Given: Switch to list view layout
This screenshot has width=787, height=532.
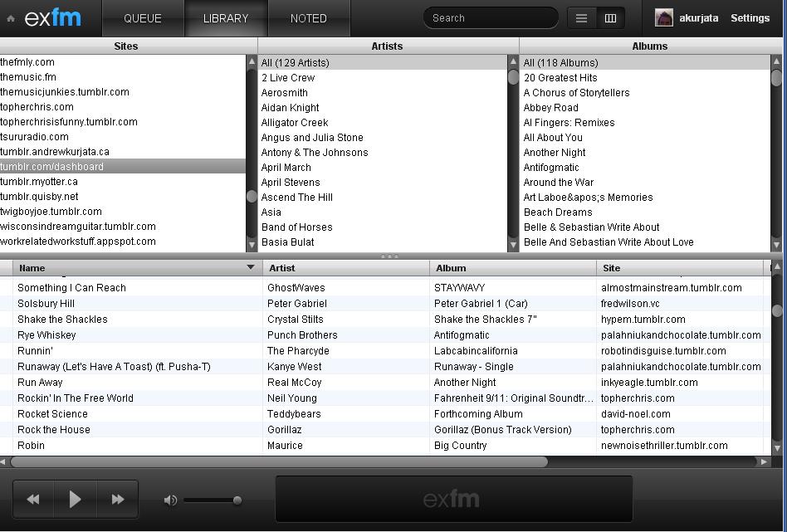Looking at the screenshot, I should coord(581,18).
